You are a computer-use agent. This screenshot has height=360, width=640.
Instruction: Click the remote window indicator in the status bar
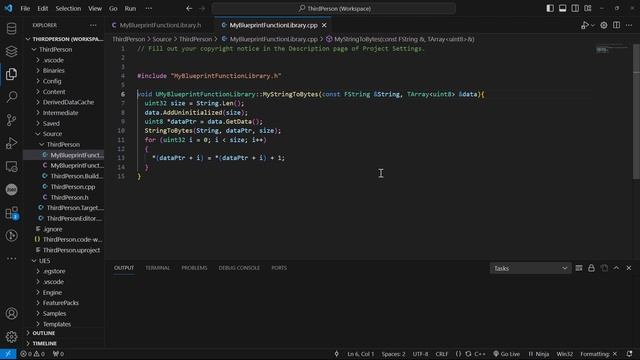[8, 354]
